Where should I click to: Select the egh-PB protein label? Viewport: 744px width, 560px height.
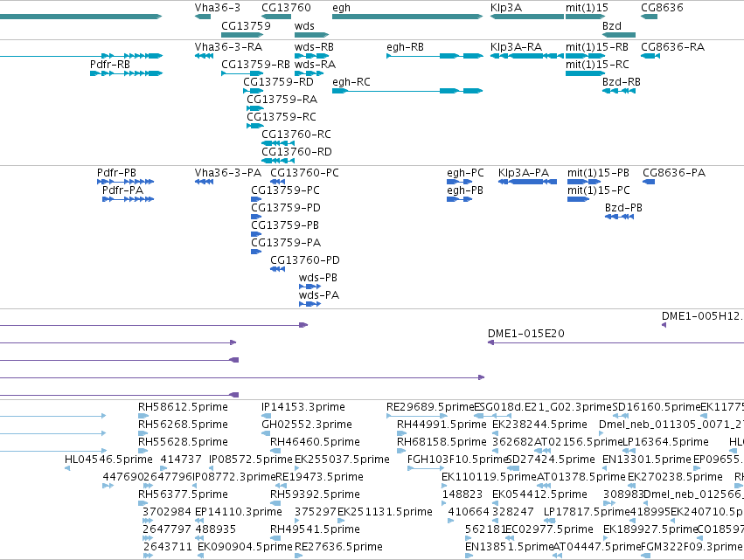point(464,190)
